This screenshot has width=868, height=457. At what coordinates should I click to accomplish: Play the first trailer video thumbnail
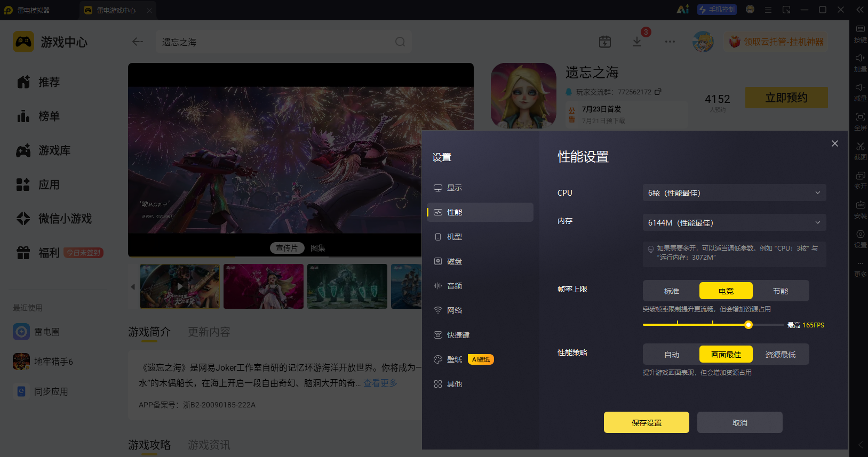pyautogui.click(x=180, y=286)
